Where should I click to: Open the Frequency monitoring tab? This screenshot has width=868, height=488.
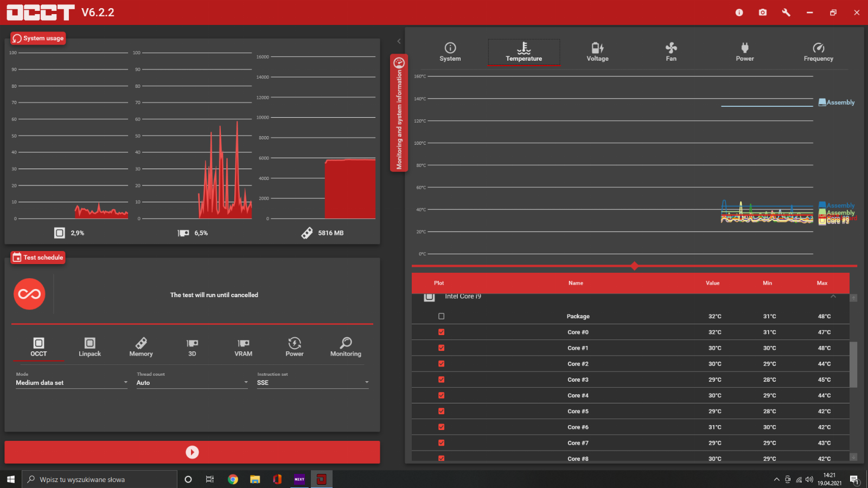(x=819, y=52)
